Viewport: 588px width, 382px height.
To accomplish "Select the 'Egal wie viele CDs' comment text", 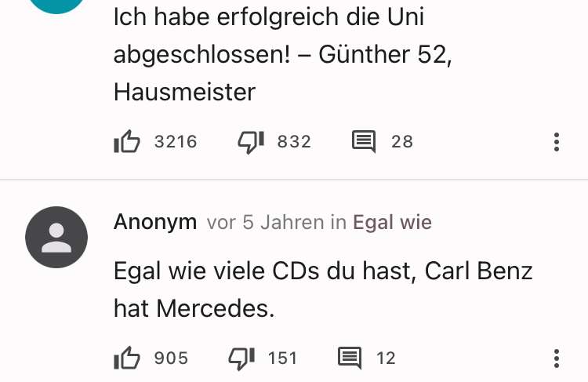I will [x=323, y=289].
